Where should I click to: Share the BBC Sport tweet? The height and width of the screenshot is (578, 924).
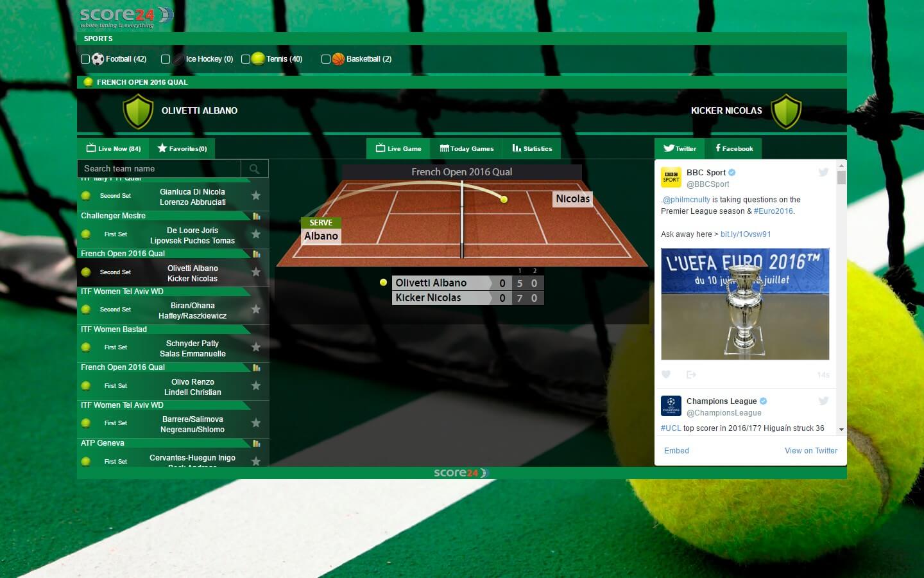[691, 374]
